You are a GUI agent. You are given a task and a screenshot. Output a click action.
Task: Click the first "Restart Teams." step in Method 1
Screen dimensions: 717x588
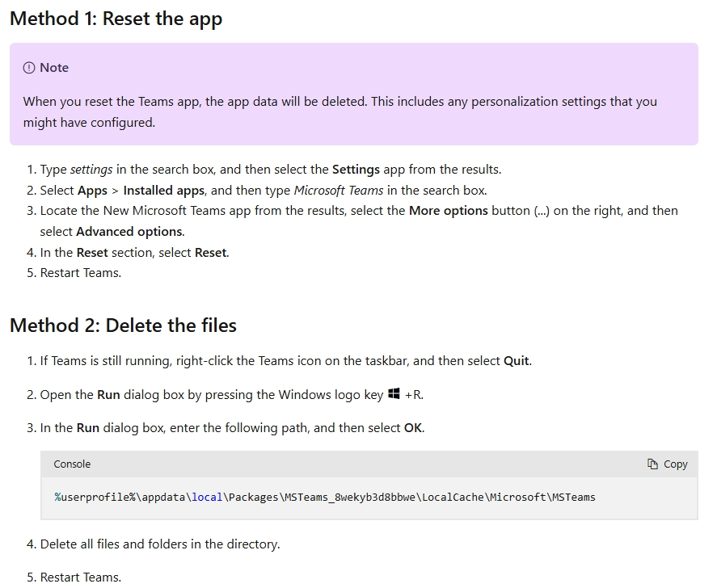[81, 273]
